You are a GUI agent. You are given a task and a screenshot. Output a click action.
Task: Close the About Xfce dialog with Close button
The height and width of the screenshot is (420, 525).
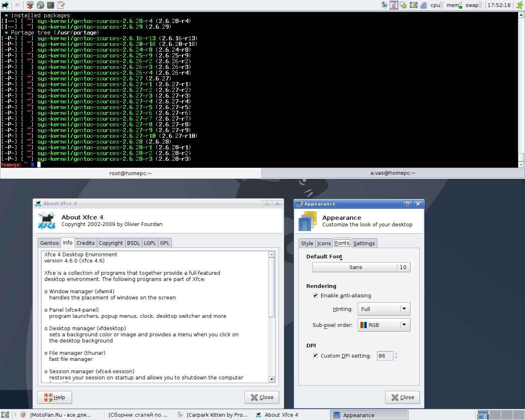click(262, 397)
